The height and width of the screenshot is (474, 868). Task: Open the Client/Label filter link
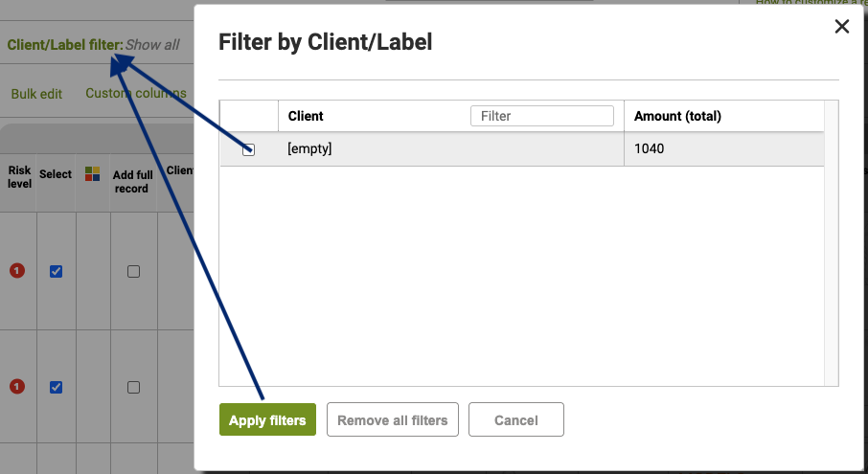point(93,45)
